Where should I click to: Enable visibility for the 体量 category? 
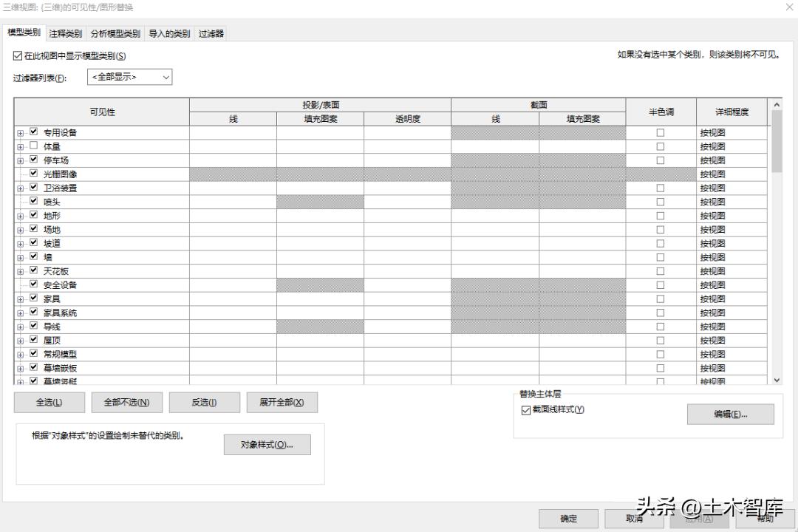click(x=33, y=146)
